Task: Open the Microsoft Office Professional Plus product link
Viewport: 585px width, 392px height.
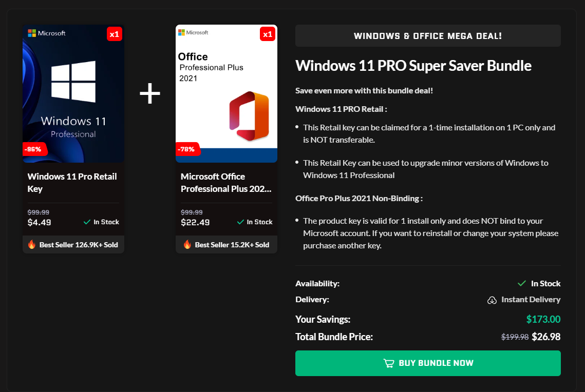Action: click(x=226, y=182)
